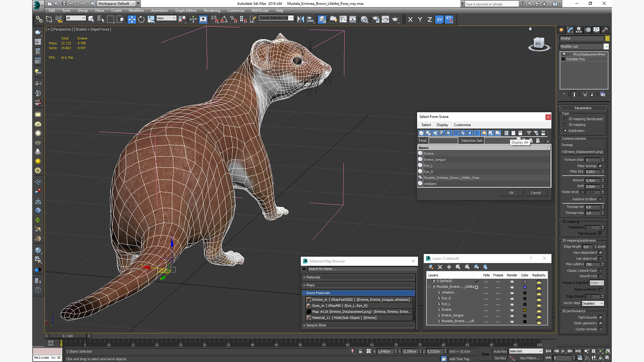The width and height of the screenshot is (644, 362).
Task: Expand the Editable Poly modifier entry
Action: point(563,59)
